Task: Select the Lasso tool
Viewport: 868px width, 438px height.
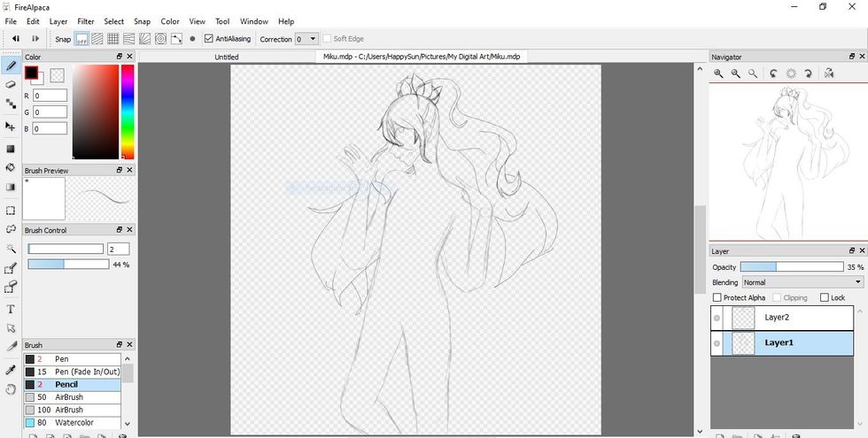Action: (11, 229)
